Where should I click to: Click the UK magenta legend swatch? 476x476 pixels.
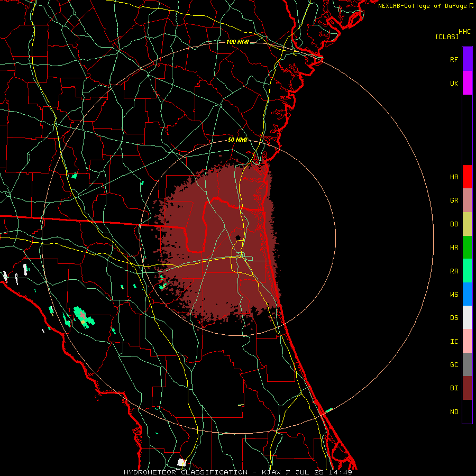(467, 83)
